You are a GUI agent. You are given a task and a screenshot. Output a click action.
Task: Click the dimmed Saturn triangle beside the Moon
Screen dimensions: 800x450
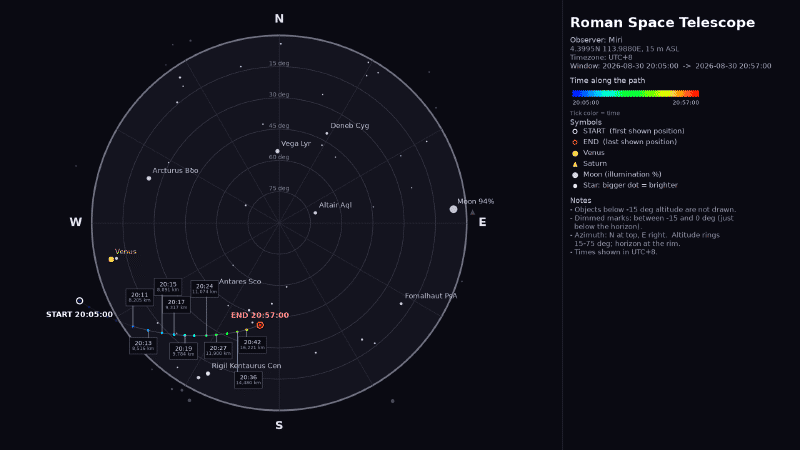tap(472, 212)
